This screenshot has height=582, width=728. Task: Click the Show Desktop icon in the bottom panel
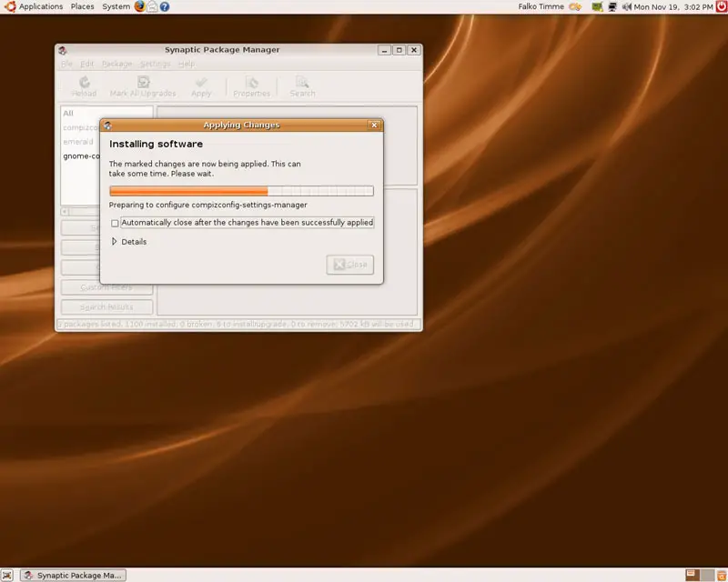7,575
